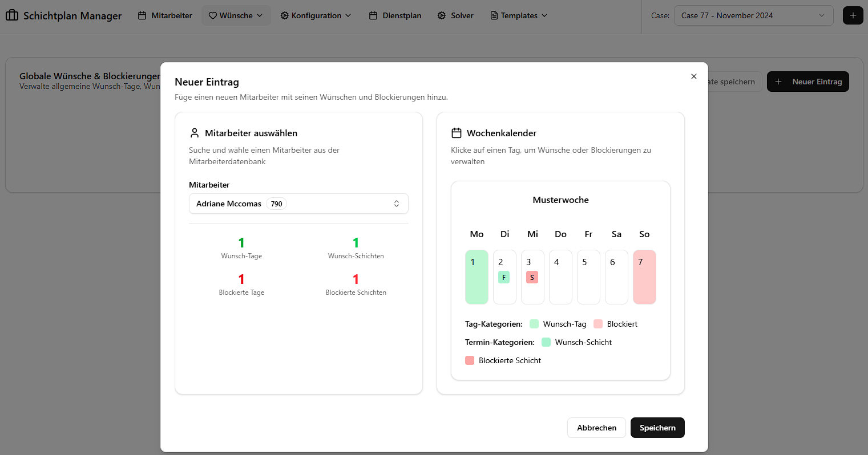Viewport: 868px width, 455px height.
Task: Open the Dienstplan navigation item
Action: click(395, 15)
